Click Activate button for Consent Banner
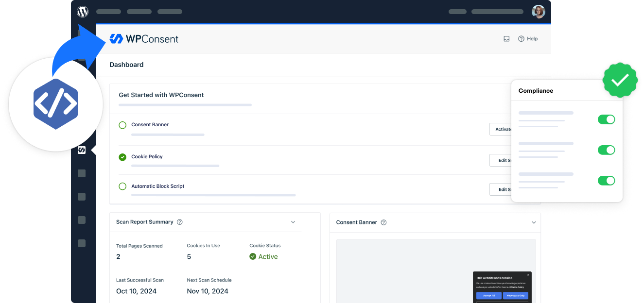644x303 pixels. click(501, 129)
